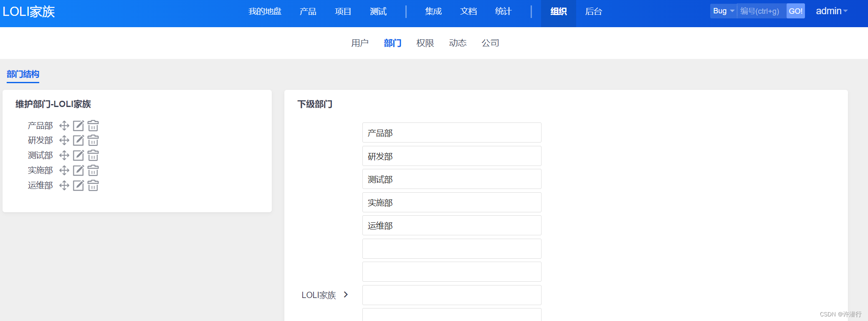Open the 集成 top menu item

(433, 12)
